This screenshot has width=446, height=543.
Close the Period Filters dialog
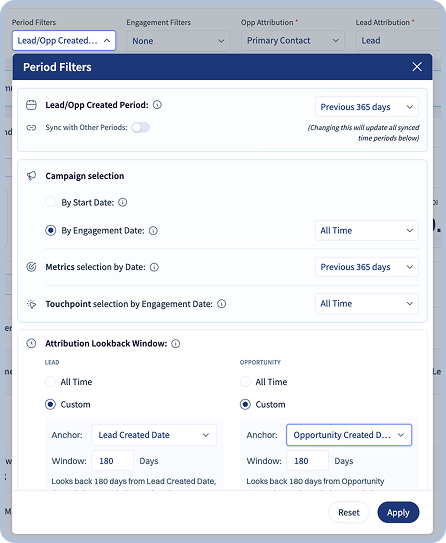click(417, 67)
